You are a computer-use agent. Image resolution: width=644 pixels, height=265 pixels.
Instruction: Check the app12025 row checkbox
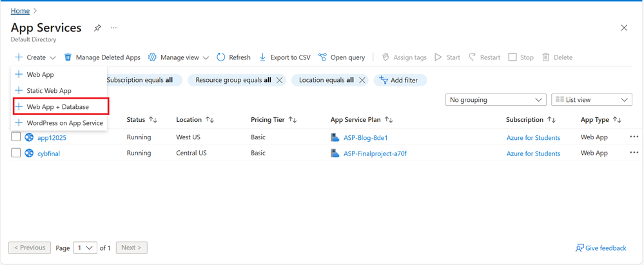pyautogui.click(x=15, y=137)
